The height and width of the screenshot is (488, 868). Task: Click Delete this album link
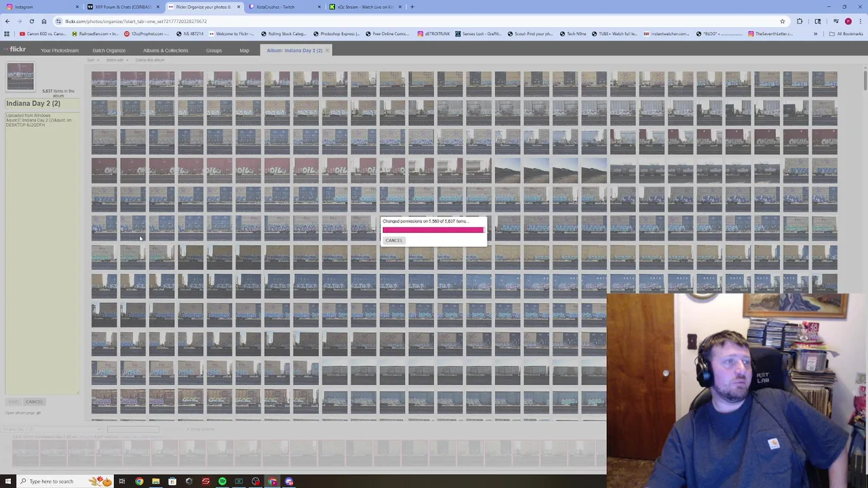[x=149, y=60]
